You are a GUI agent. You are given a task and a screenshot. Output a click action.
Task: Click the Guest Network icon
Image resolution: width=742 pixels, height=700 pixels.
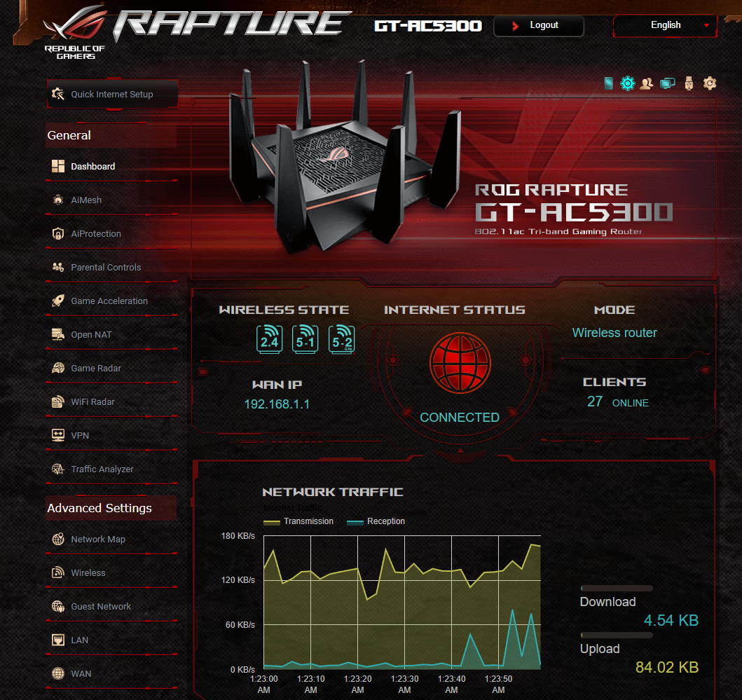point(57,606)
